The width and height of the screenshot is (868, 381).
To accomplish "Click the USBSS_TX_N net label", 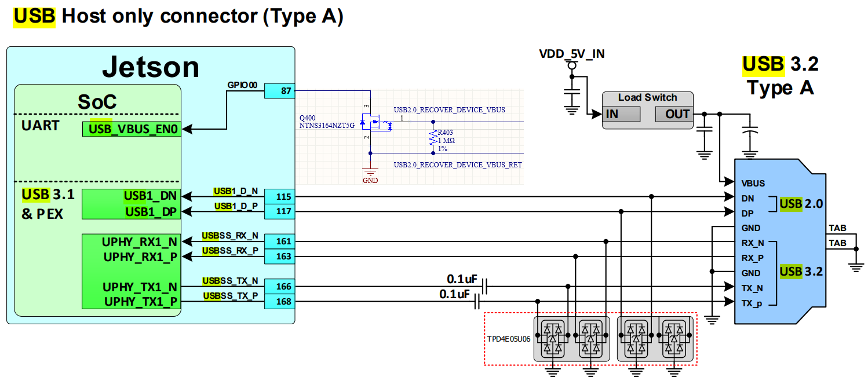I will (x=230, y=281).
